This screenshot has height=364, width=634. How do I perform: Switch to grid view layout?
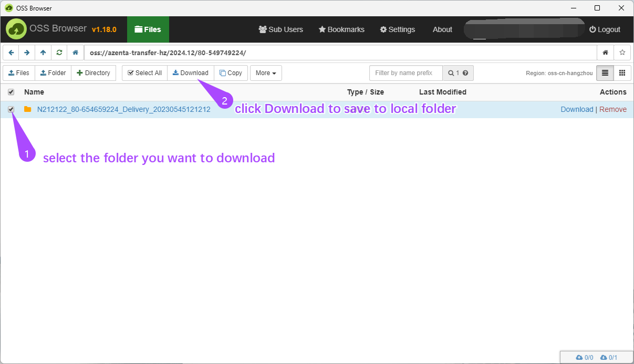pos(622,73)
